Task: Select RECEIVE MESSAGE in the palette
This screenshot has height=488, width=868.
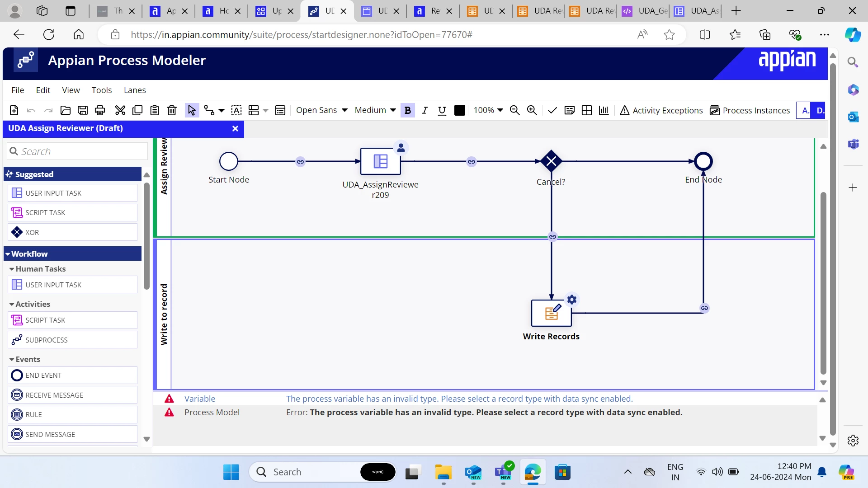Action: click(72, 395)
